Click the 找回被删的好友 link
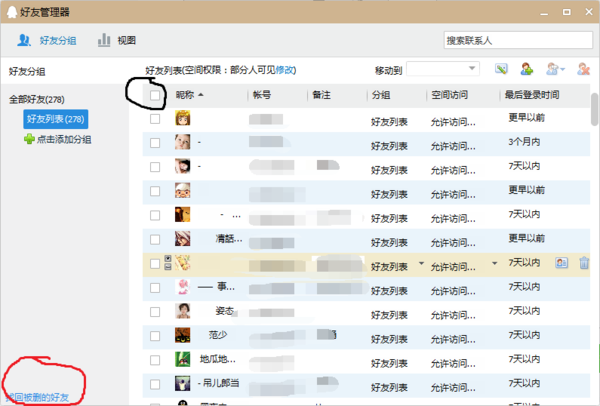 pyautogui.click(x=38, y=397)
